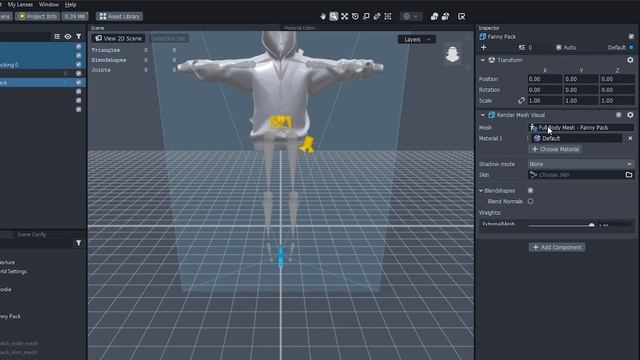Toggle the Blendshapes checkbox
640x360 pixels.
coord(530,191)
